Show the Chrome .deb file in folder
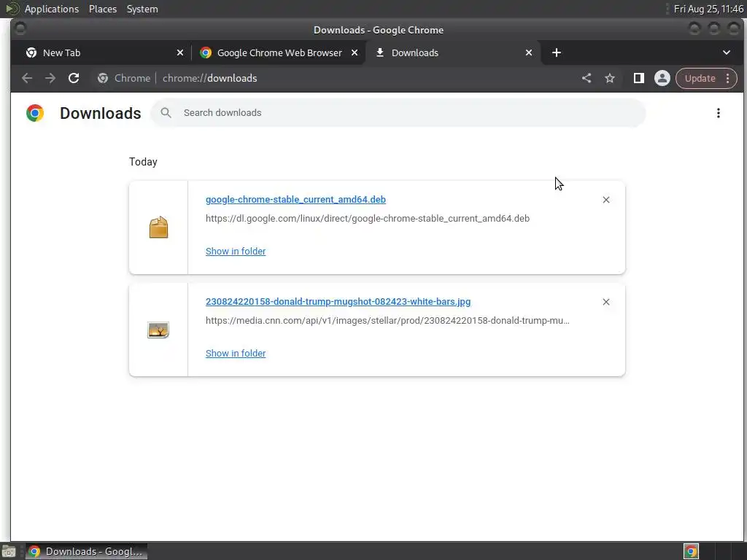 pos(236,251)
